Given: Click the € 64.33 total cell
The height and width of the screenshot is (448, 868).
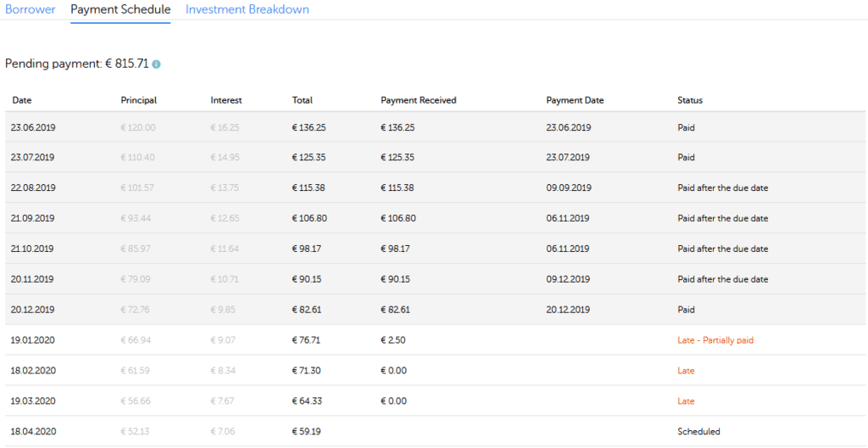Looking at the screenshot, I should (x=307, y=400).
